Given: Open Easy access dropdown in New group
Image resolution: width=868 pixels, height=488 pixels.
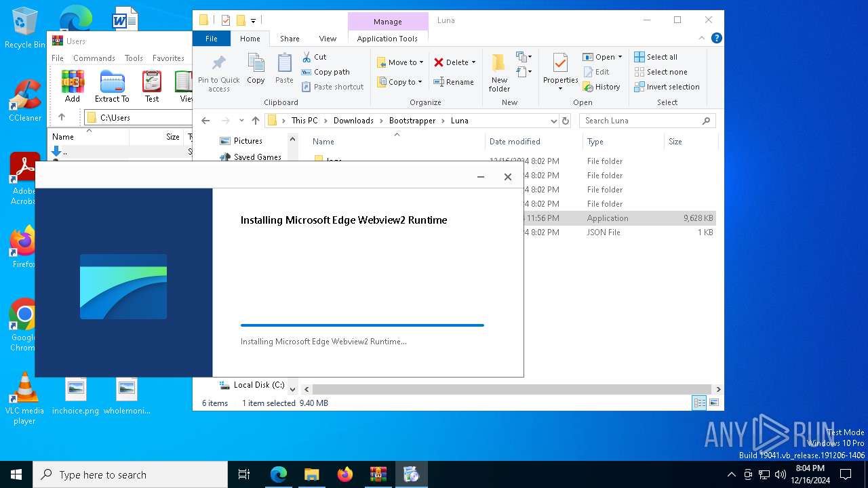Looking at the screenshot, I should (x=524, y=71).
